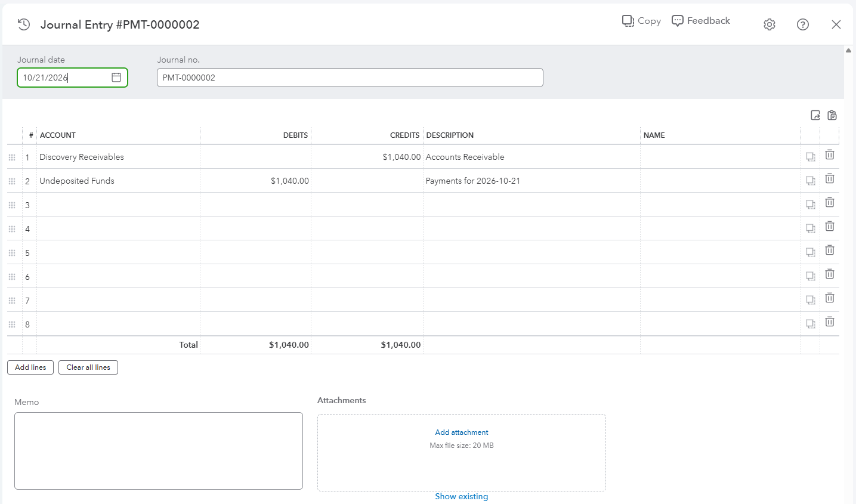Click the $1,040.00 credit on line 1

[x=402, y=157]
